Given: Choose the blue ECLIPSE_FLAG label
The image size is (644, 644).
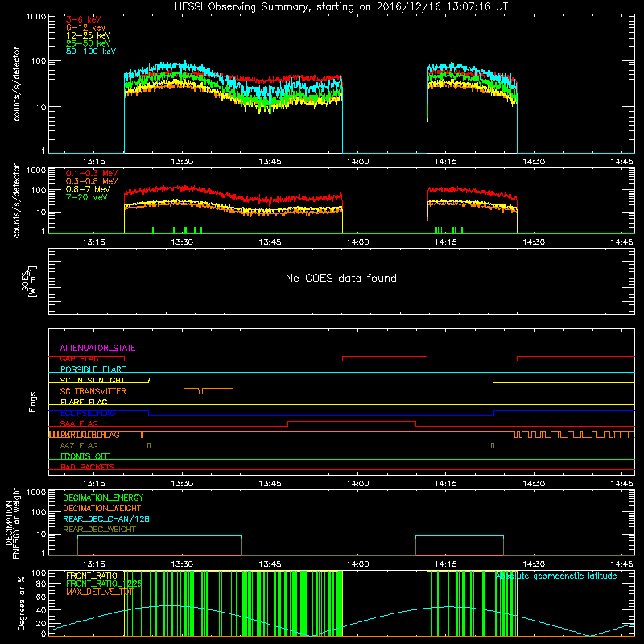Looking at the screenshot, I should pyautogui.click(x=88, y=413).
